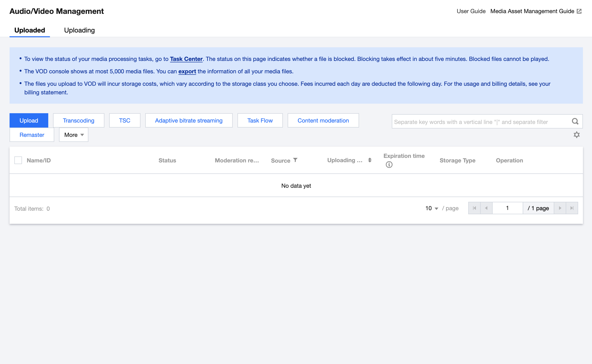The height and width of the screenshot is (364, 592).
Task: Open the 10 per page dropdown
Action: click(431, 208)
